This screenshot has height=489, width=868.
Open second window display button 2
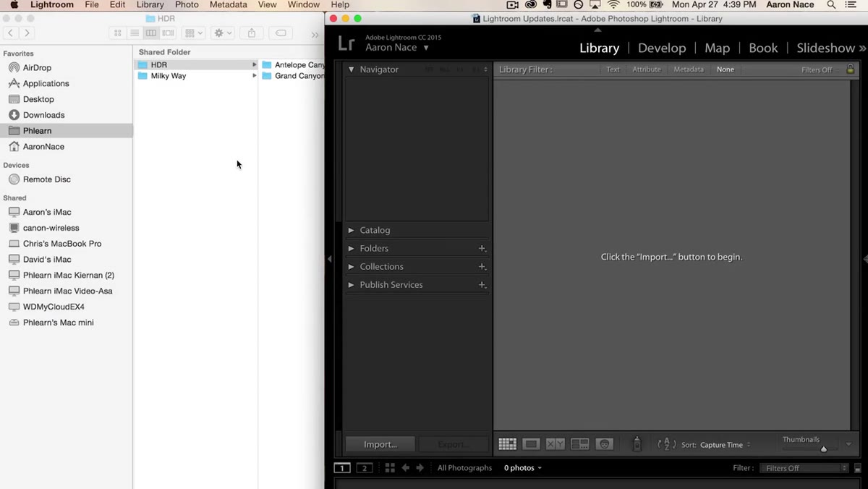click(x=365, y=468)
